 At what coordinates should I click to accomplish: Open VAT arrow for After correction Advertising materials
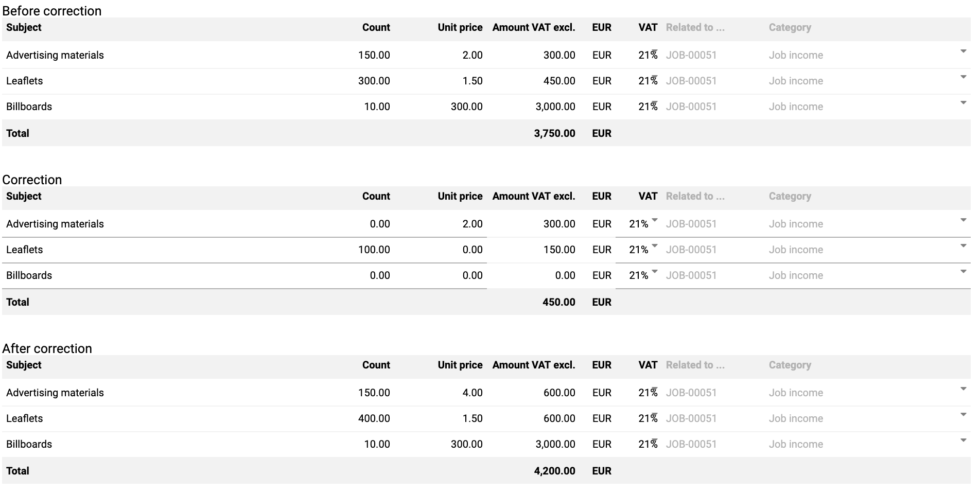pos(655,389)
